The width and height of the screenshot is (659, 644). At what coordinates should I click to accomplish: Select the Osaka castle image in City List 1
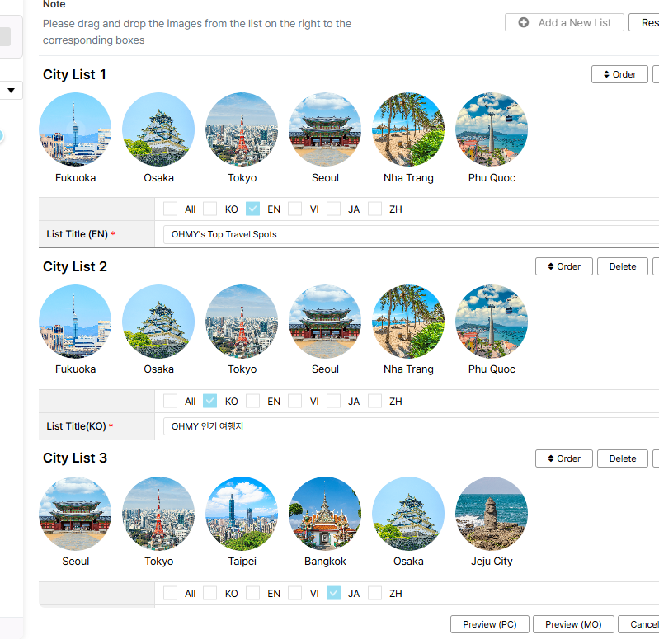tap(158, 129)
